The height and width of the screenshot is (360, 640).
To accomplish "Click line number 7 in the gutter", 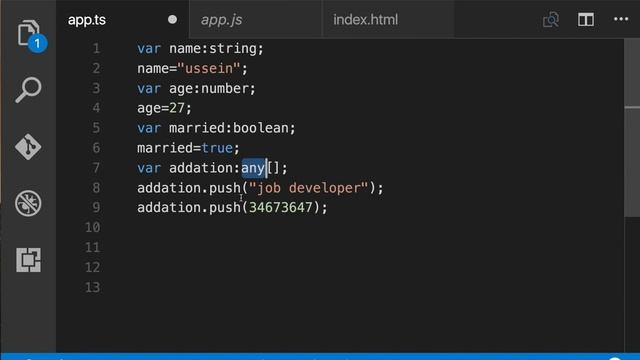I will pos(96,168).
